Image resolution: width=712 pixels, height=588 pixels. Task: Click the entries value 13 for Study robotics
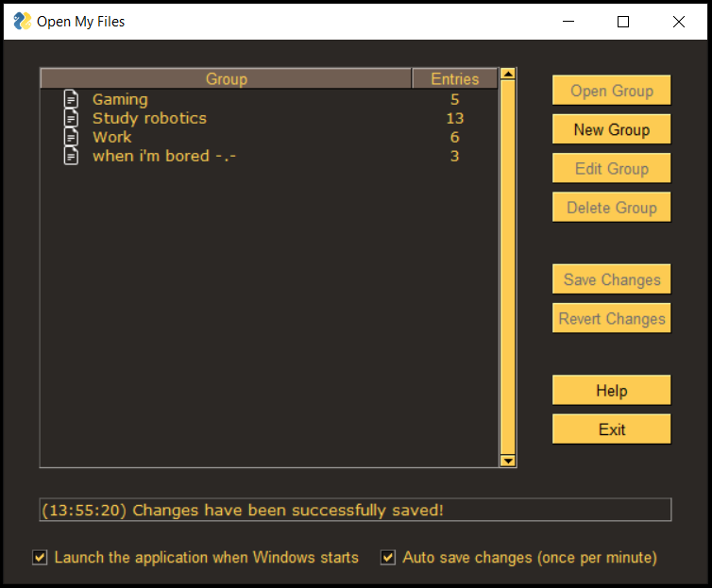click(x=454, y=118)
